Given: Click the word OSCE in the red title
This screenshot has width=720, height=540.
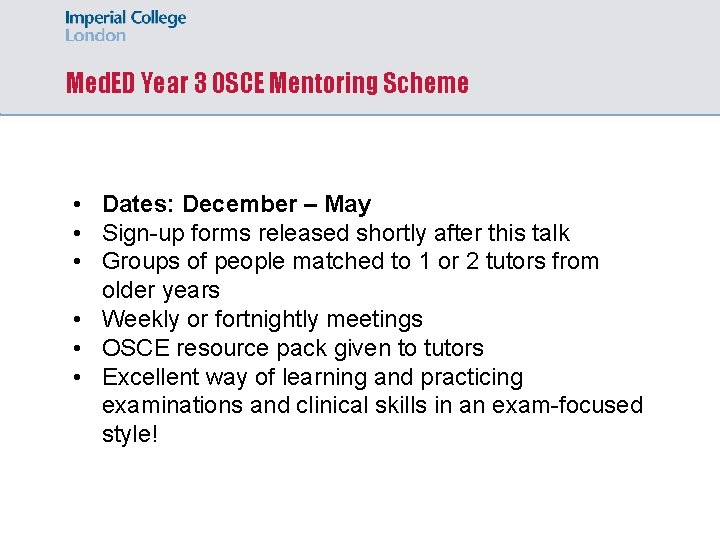Looking at the screenshot, I should click(237, 83).
